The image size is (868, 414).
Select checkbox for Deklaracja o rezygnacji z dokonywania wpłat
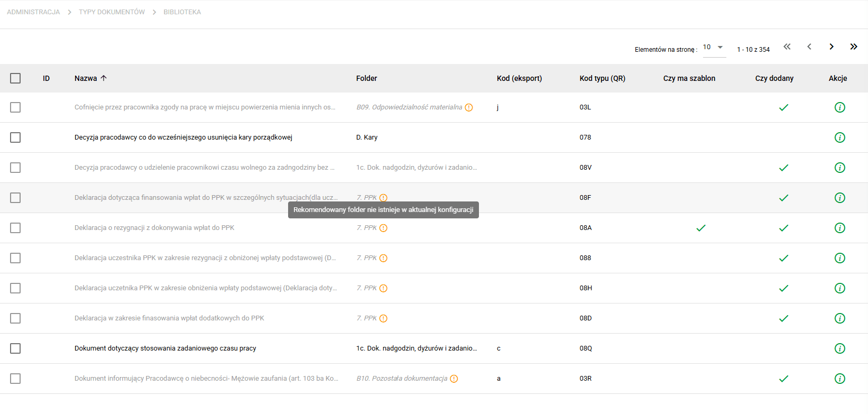[15, 228]
